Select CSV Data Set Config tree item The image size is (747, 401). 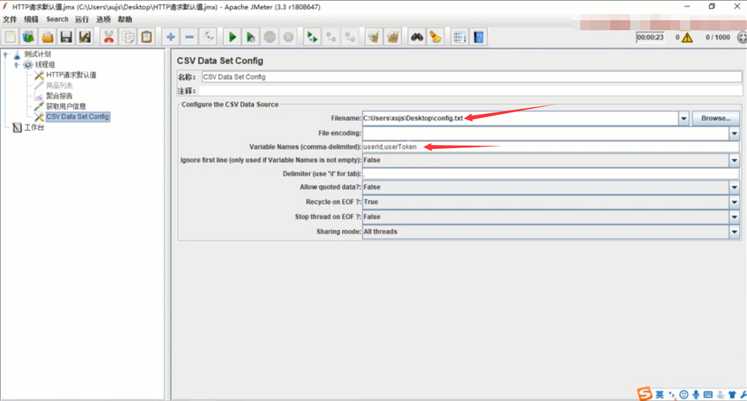78,117
